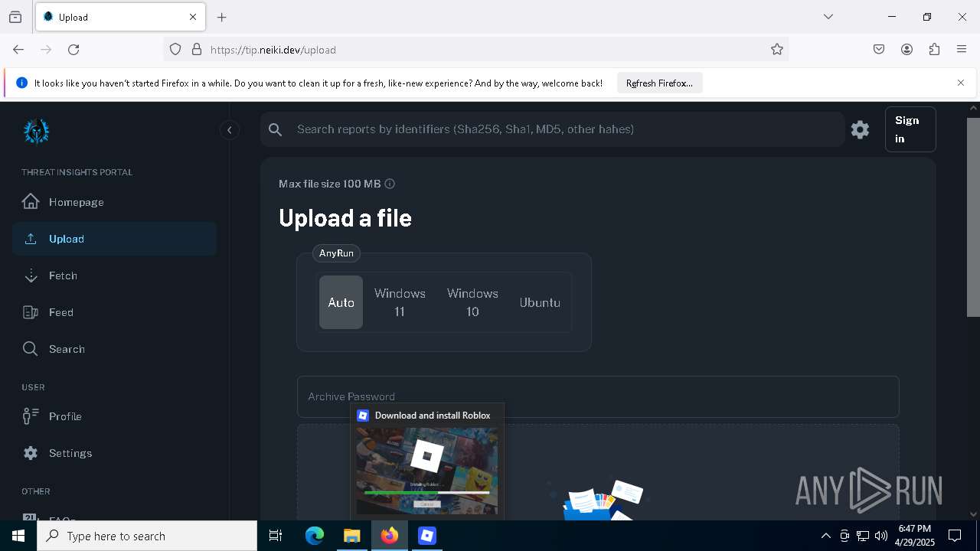Click the Firefox taskbar icon
The image size is (980, 551).
[389, 536]
